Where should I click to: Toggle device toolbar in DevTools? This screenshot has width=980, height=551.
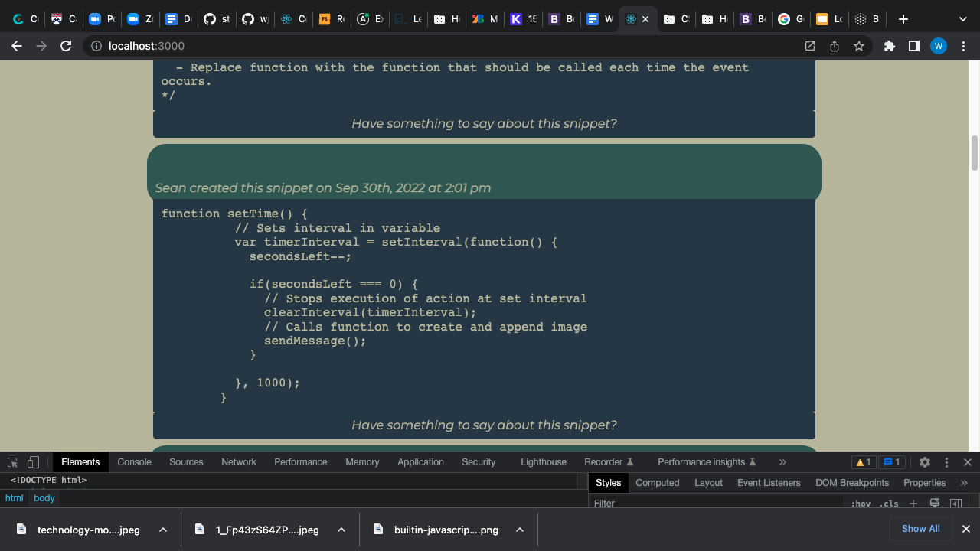tap(33, 462)
